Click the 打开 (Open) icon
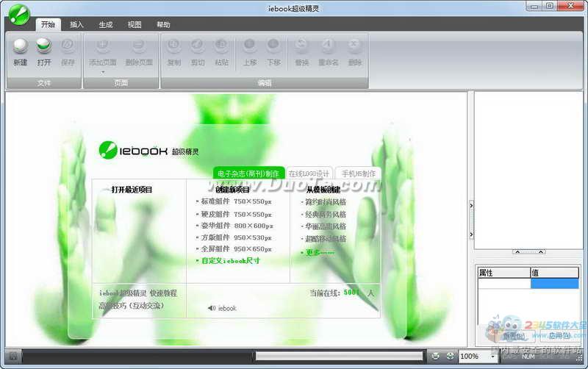The width and height of the screenshot is (588, 369). pos(44,47)
